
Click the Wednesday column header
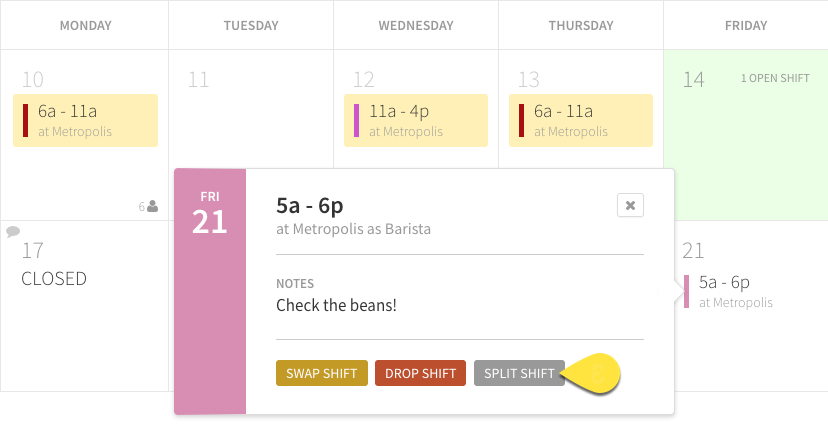pos(416,25)
